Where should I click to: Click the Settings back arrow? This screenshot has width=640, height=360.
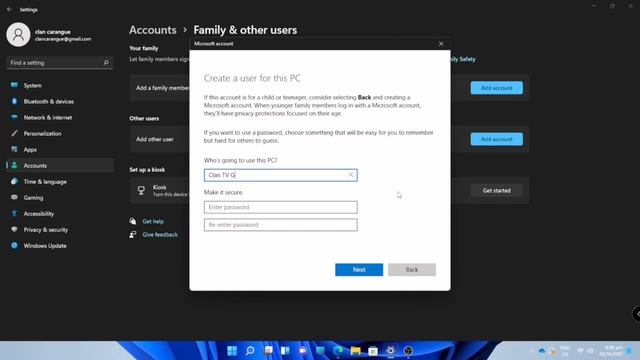[x=9, y=9]
